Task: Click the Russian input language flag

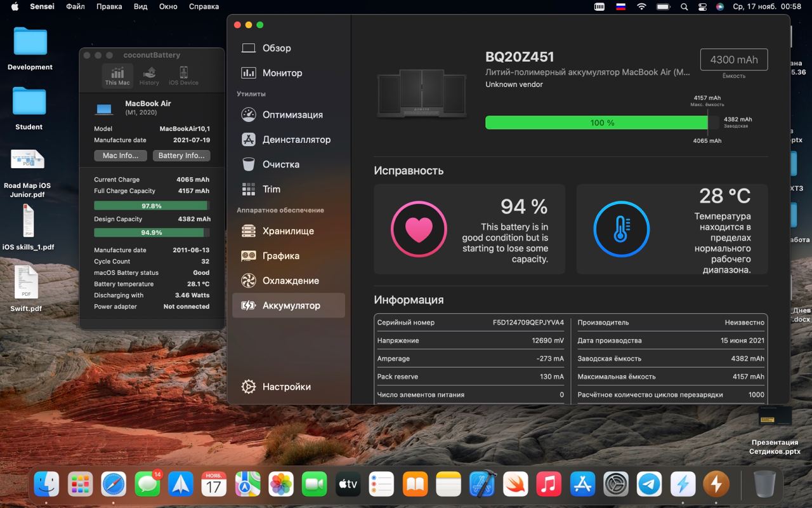Action: [621, 6]
